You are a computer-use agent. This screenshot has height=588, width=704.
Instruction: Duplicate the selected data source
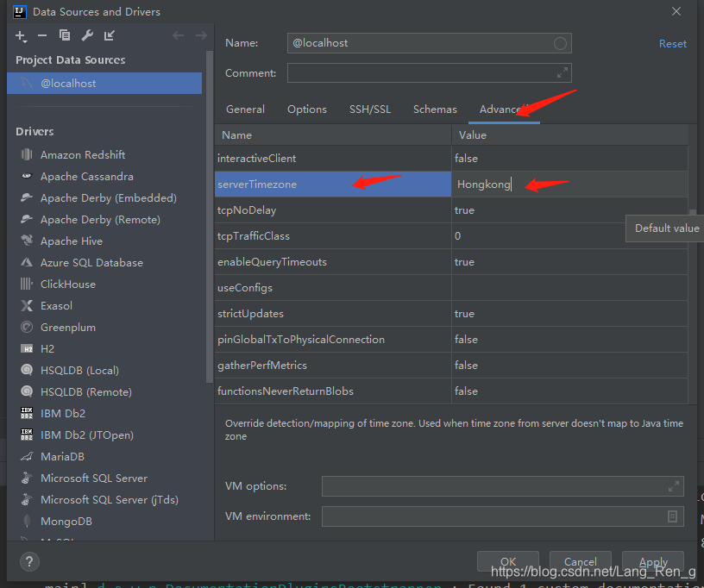pos(65,35)
